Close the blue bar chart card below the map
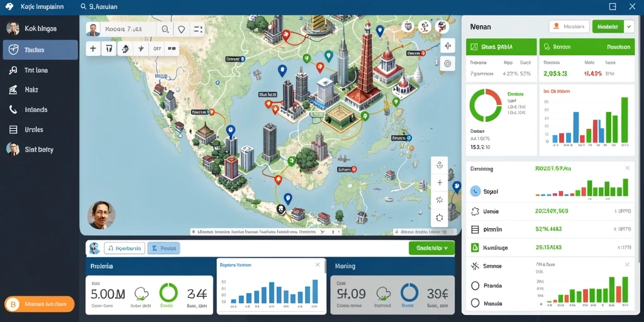 point(318,265)
